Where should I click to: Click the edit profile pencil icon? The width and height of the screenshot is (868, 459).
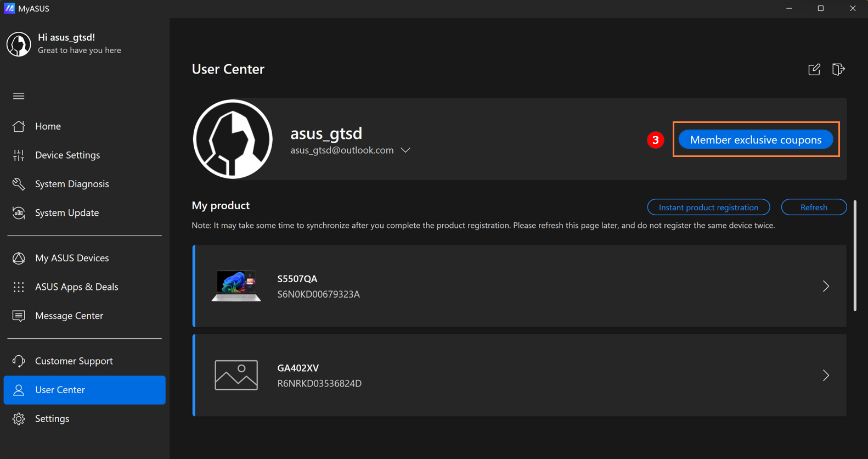814,70
